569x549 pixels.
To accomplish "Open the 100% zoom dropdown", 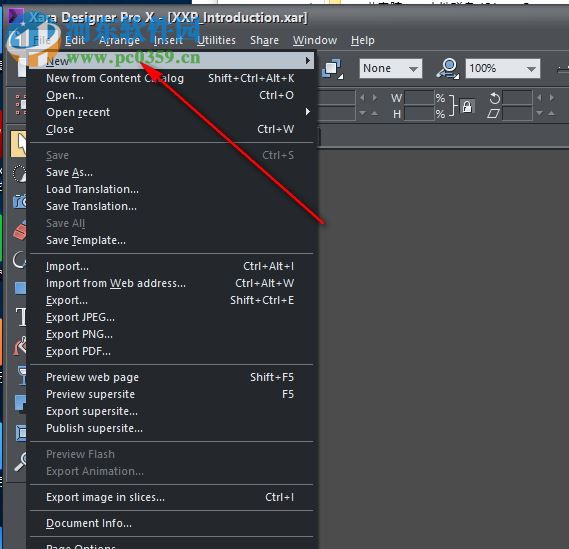I will point(503,68).
